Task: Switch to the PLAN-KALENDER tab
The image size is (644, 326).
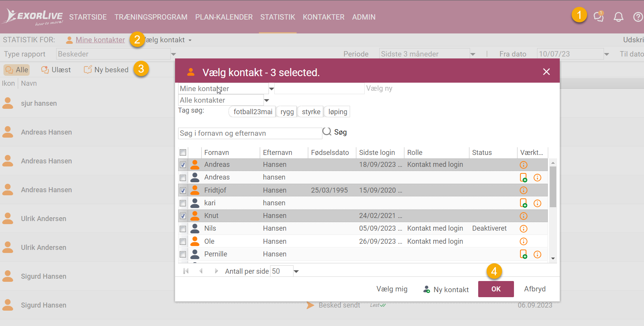Action: tap(224, 17)
